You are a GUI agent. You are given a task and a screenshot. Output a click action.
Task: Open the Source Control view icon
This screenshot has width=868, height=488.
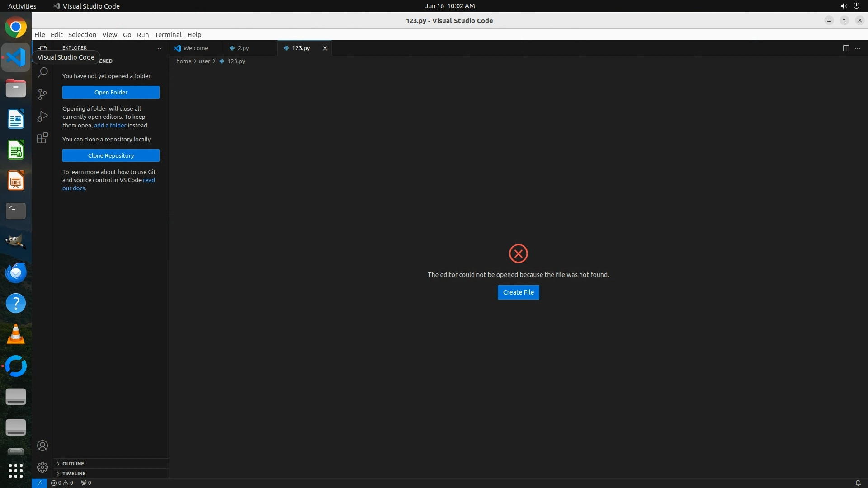pyautogui.click(x=42, y=94)
